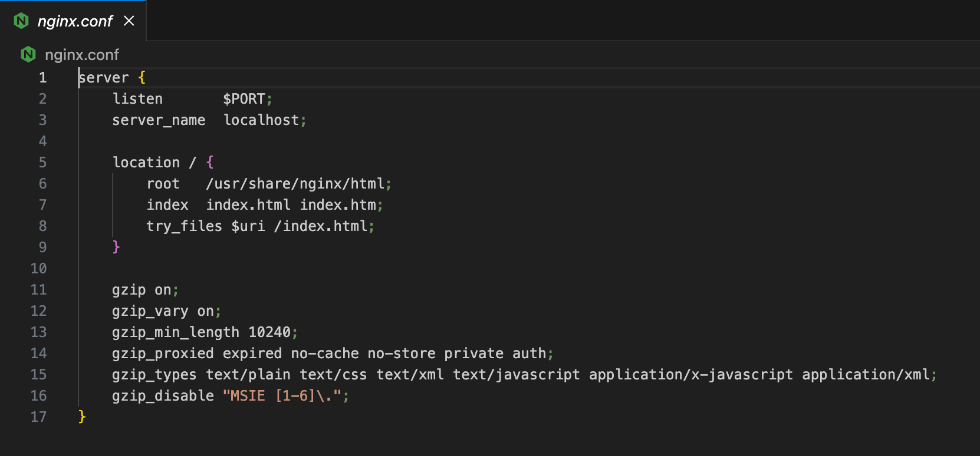Place cursor in the /usr/share/nginx/html path
The height and width of the screenshot is (456, 980).
point(295,184)
